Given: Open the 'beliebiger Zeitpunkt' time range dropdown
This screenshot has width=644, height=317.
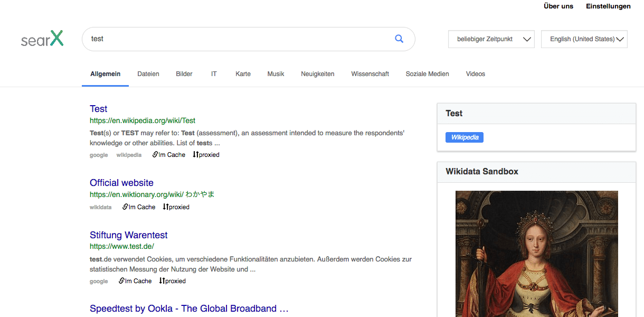Looking at the screenshot, I should point(491,39).
